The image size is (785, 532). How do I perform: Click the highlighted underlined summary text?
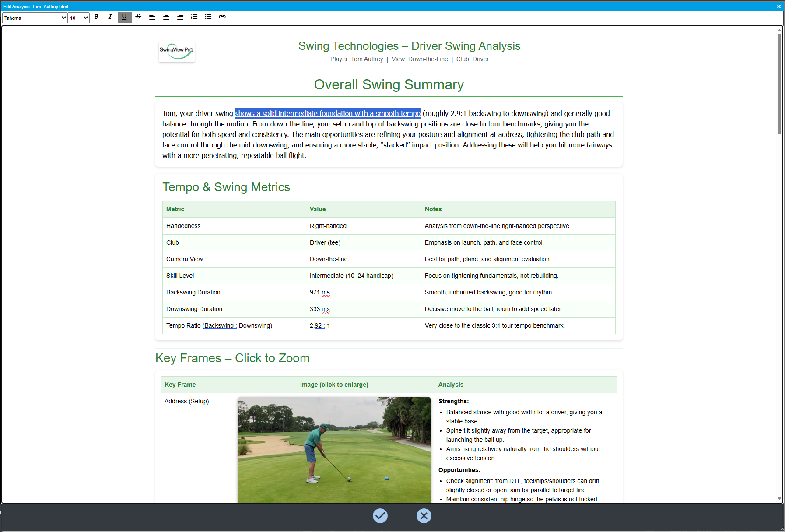coord(327,114)
